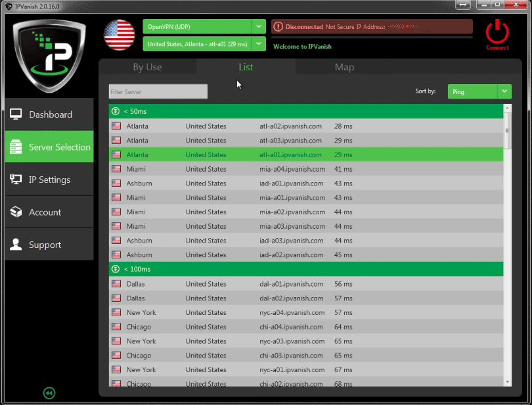This screenshot has width=532, height=405.
Task: Select server mia-a01.ipvanish.com
Action: coord(306,197)
